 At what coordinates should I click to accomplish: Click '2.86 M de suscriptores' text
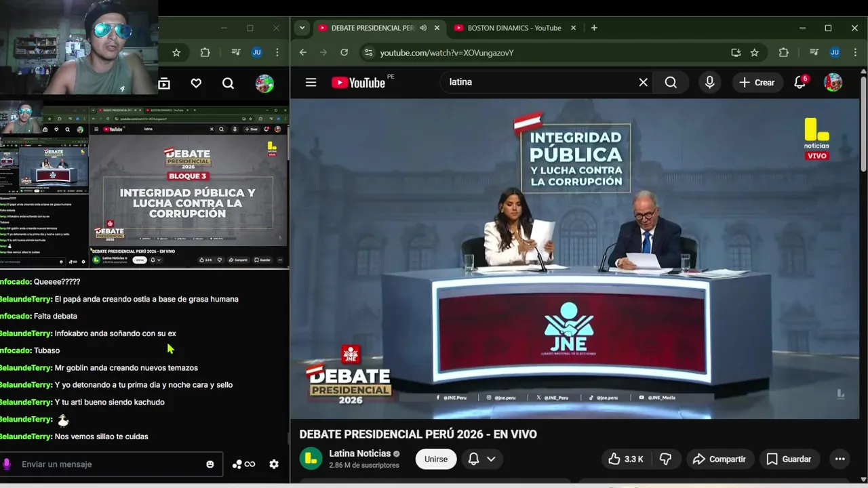click(x=364, y=466)
